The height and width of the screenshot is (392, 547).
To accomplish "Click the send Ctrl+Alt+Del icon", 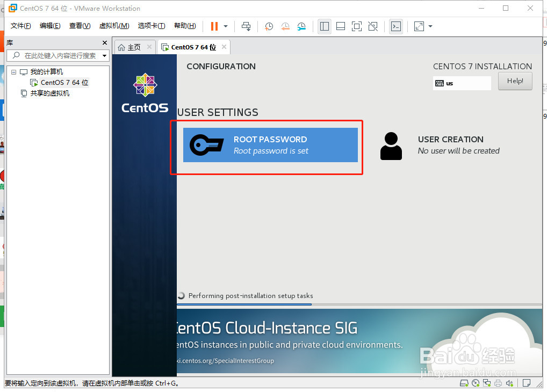I will (246, 26).
